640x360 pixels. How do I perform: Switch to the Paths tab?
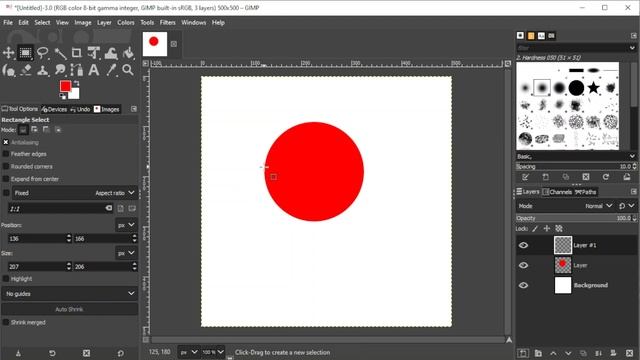click(x=586, y=191)
